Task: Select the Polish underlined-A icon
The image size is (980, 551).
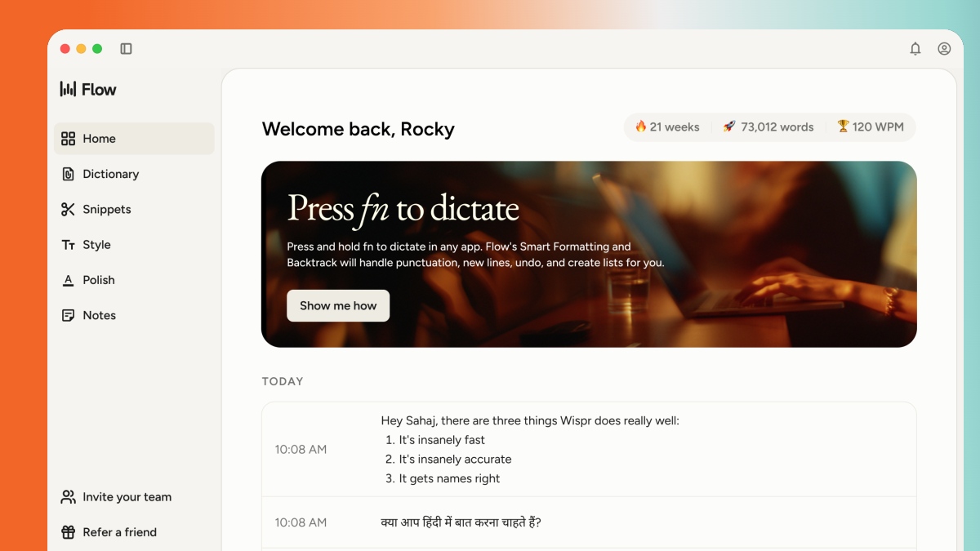Action: (69, 280)
